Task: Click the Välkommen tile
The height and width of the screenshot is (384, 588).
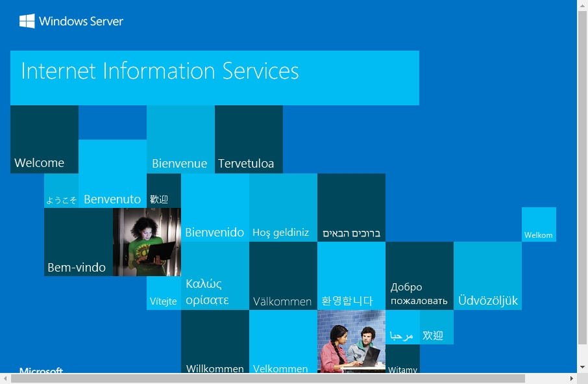Action: pos(283,276)
